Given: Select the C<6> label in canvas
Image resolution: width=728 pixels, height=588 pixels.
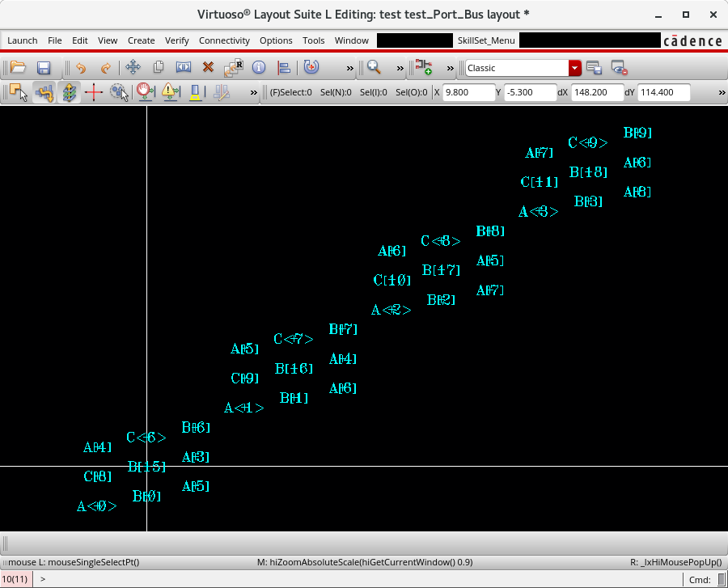Looking at the screenshot, I should [x=146, y=438].
